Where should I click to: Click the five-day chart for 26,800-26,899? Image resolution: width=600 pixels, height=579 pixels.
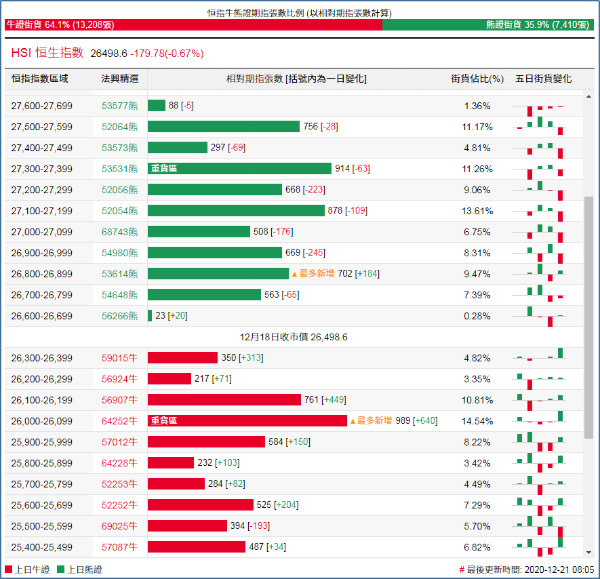(x=539, y=272)
